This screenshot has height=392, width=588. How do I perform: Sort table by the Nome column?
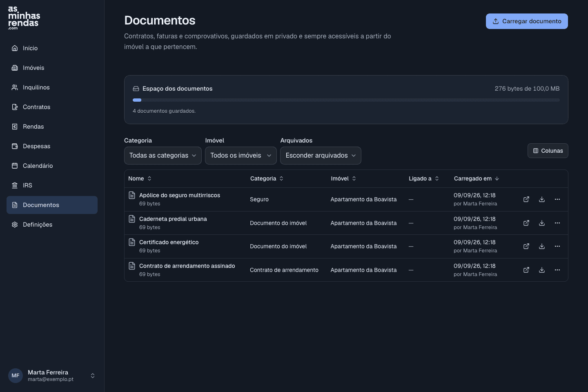pyautogui.click(x=140, y=178)
